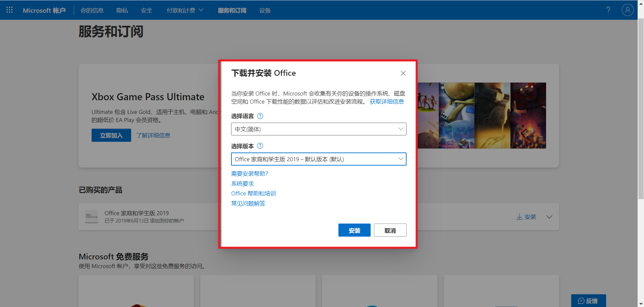The width and height of the screenshot is (644, 307).
Task: Go to 设备 tab
Action: coord(265,10)
